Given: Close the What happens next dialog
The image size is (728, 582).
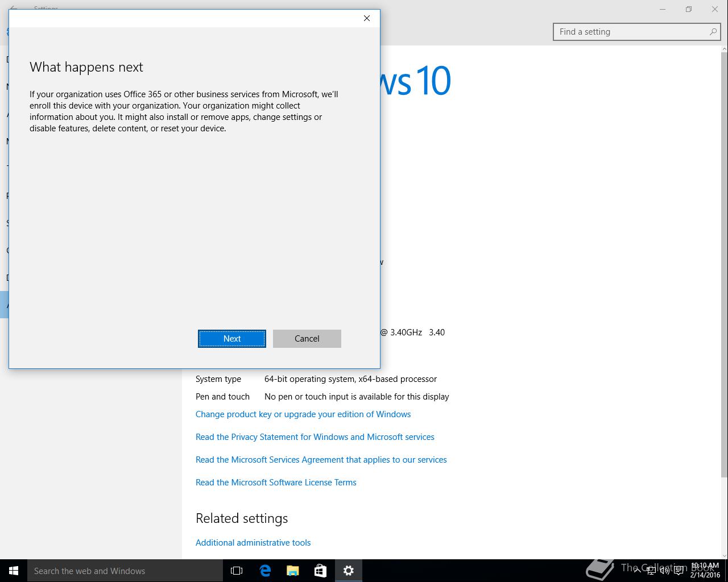Looking at the screenshot, I should [367, 18].
